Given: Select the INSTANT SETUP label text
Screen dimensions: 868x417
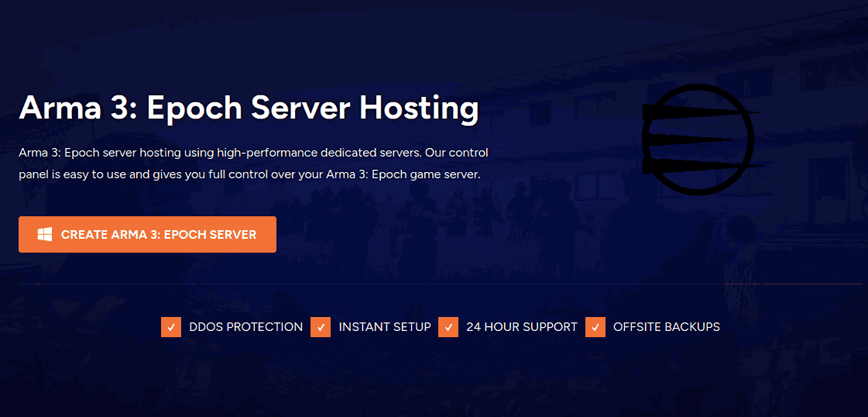Looking at the screenshot, I should (x=384, y=327).
